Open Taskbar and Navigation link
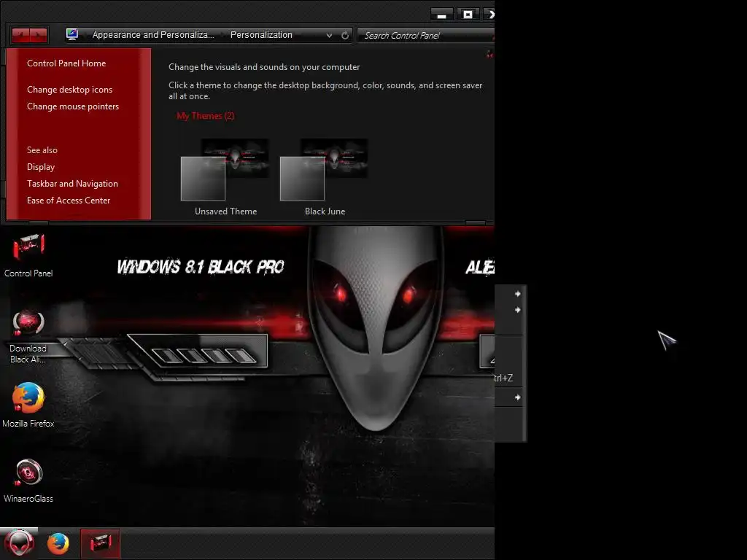 pyautogui.click(x=72, y=183)
